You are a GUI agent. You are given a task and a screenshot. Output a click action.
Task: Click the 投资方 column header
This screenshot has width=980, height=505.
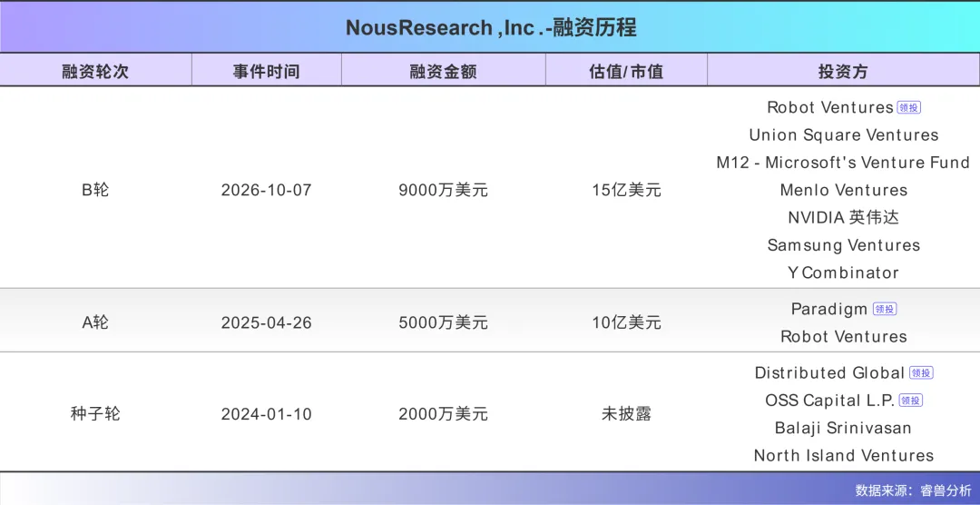(x=843, y=70)
